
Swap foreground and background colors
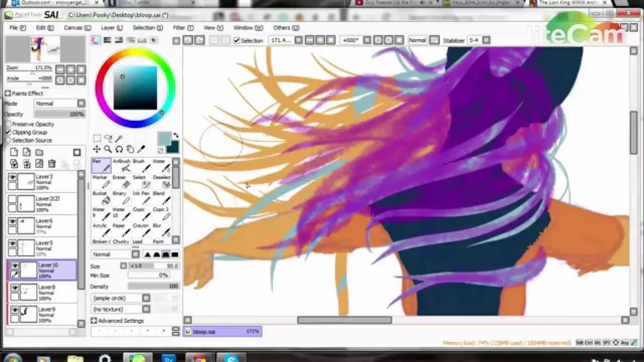point(175,136)
